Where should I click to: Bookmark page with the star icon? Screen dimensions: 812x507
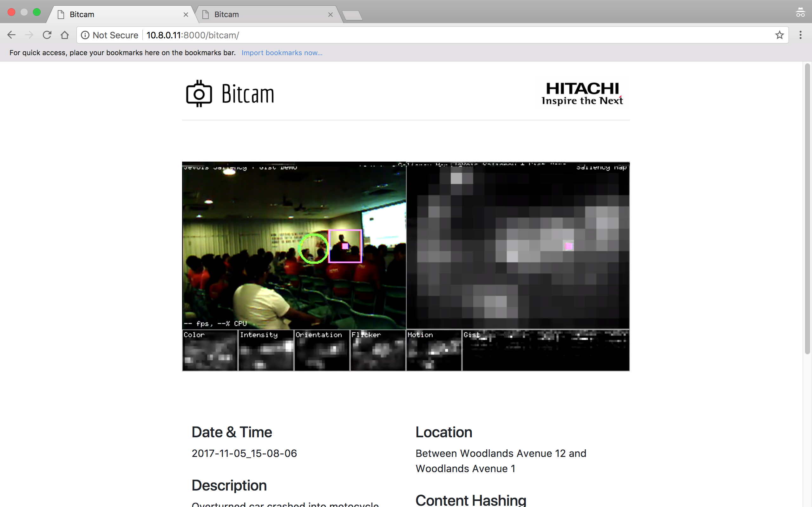779,35
